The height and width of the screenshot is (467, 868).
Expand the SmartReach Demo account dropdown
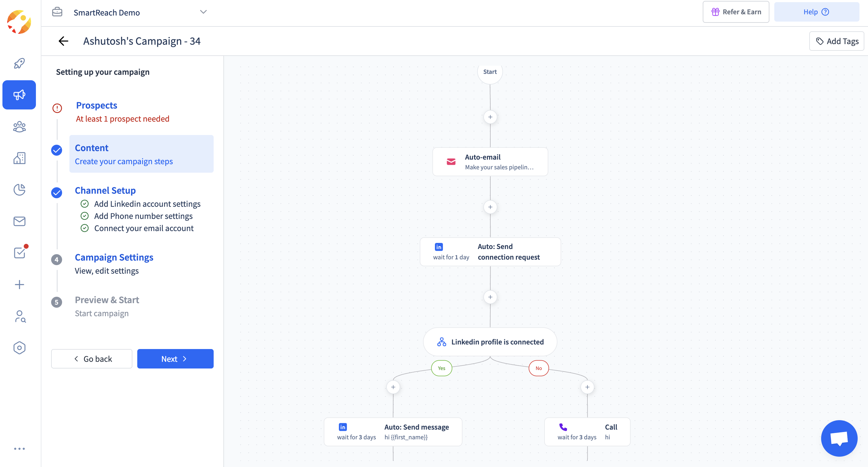203,12
